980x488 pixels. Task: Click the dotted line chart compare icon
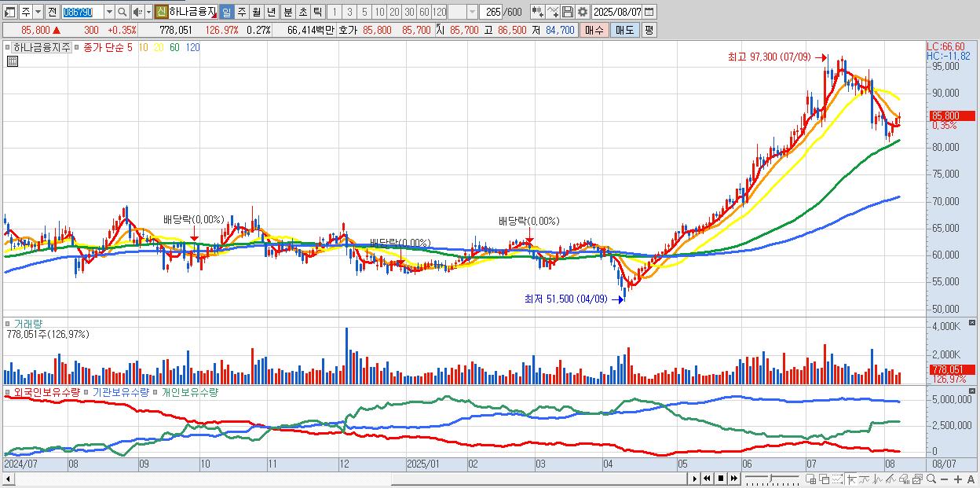click(837, 479)
